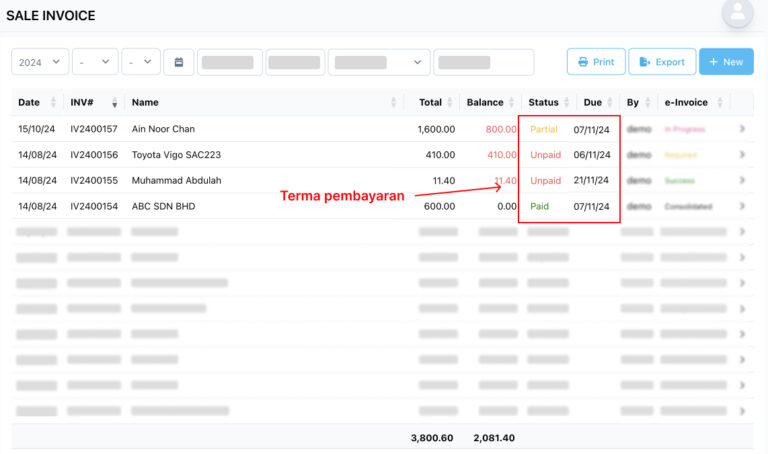Expand the second dash filter dropdown
The width and height of the screenshot is (768, 454).
tap(140, 62)
